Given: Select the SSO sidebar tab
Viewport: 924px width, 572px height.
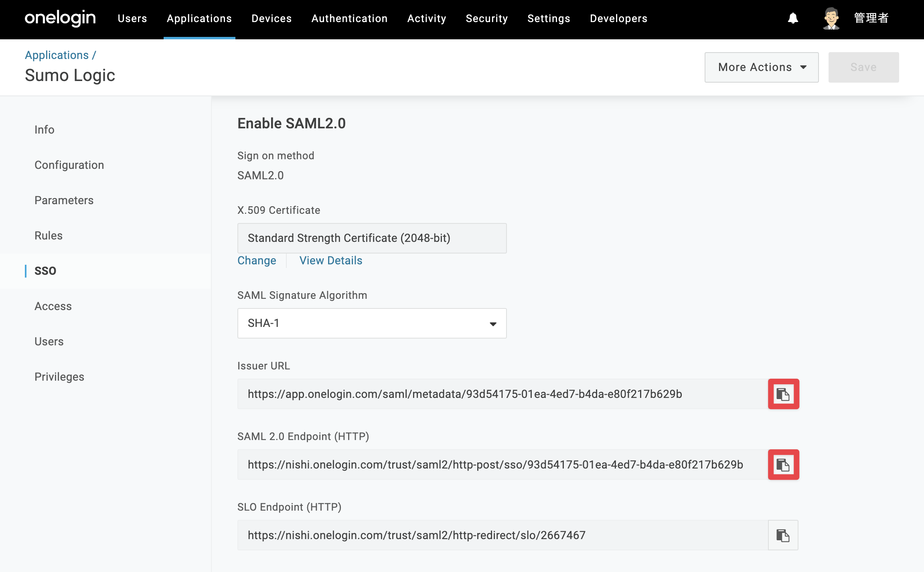Looking at the screenshot, I should [45, 271].
